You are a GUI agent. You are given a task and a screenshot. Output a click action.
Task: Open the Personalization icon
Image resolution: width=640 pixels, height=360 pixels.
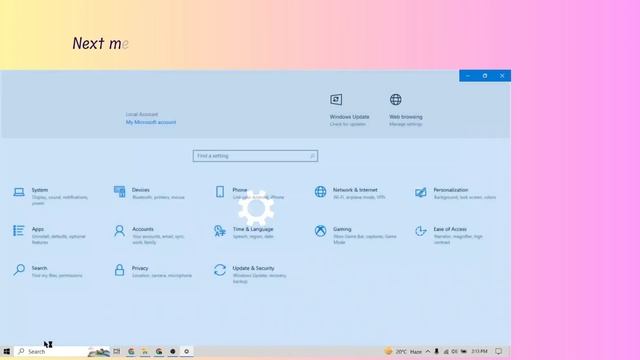point(421,192)
